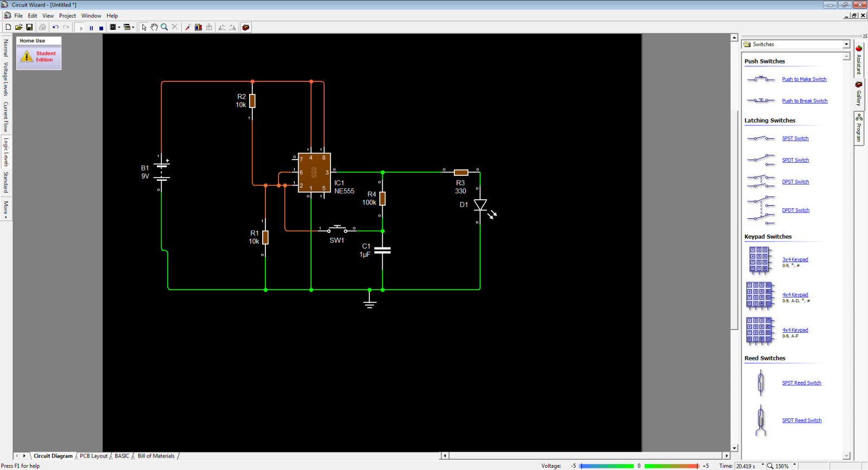
Task: Select the Zoom magnifier tool
Action: click(x=164, y=27)
